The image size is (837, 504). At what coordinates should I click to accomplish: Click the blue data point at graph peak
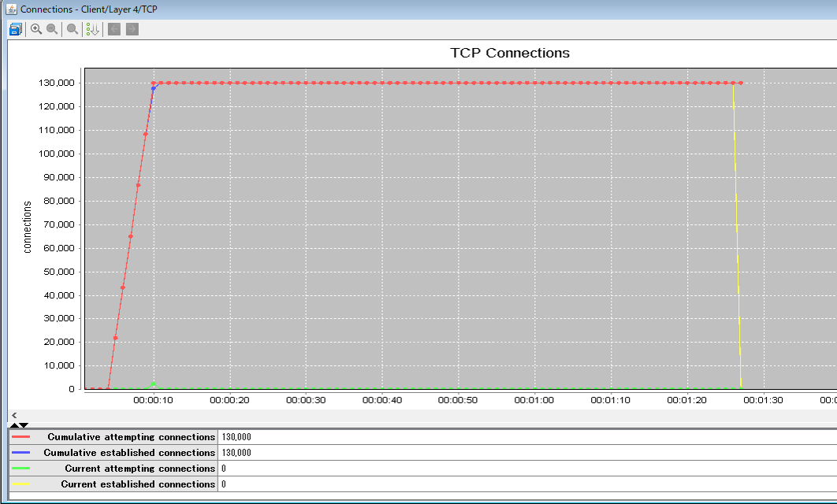154,88
